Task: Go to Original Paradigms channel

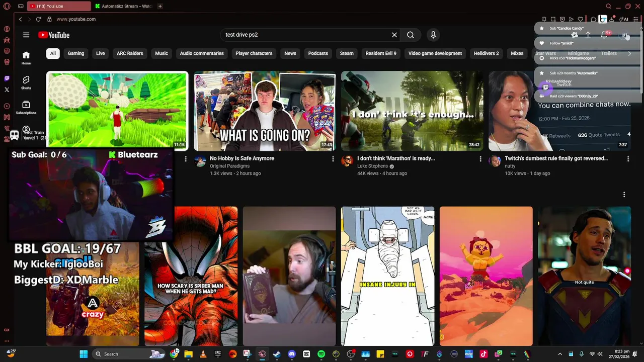Action: click(229, 166)
